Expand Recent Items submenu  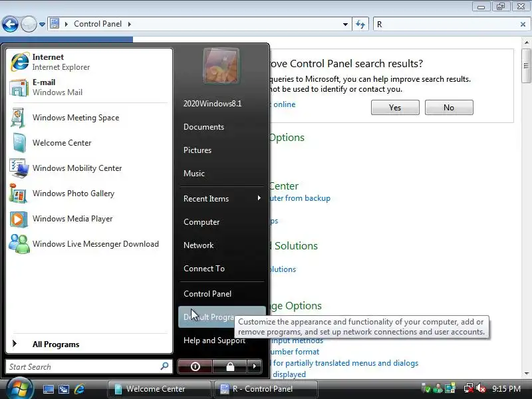point(221,198)
